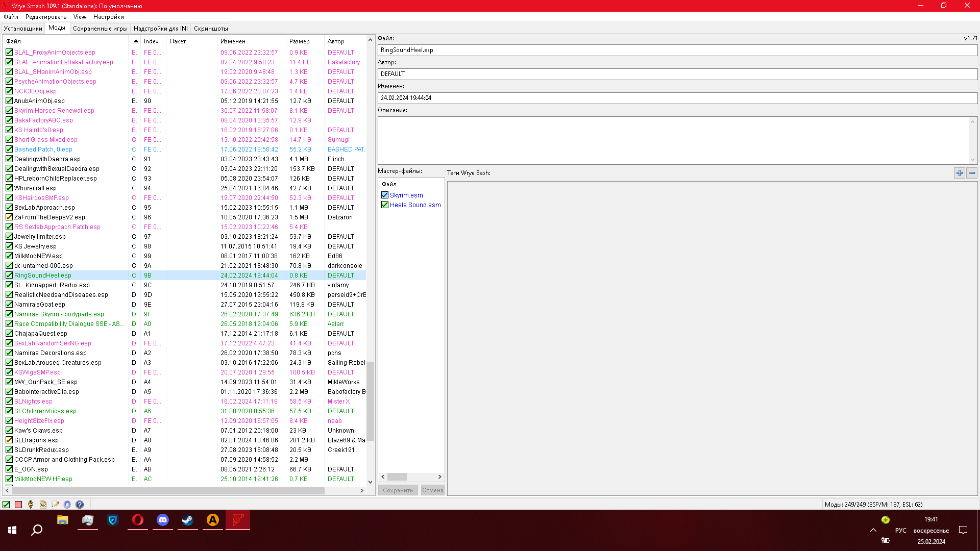
Task: Open Discord from the taskbar
Action: pos(163,520)
